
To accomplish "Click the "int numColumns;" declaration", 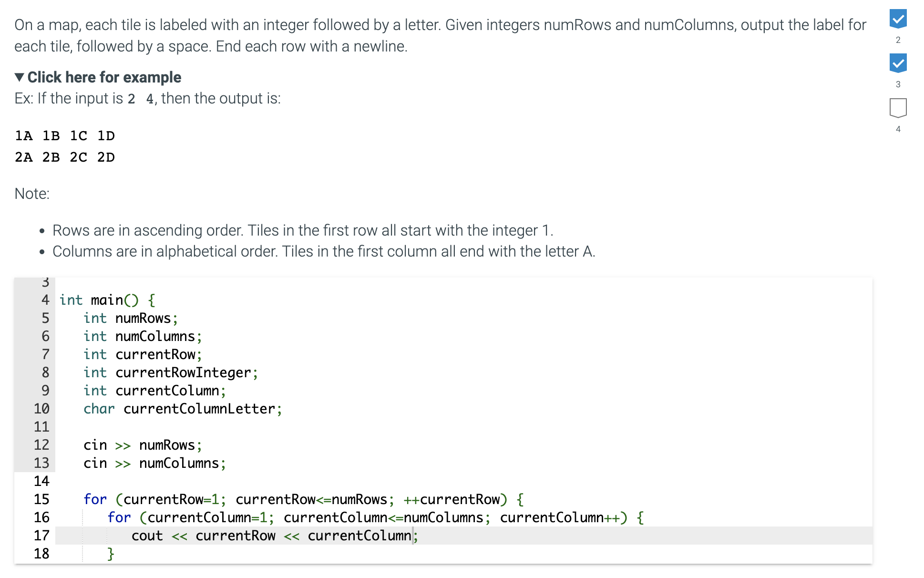I will tap(142, 336).
